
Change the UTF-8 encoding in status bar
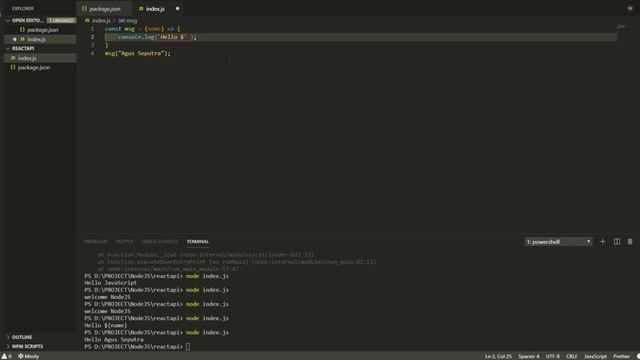point(553,356)
